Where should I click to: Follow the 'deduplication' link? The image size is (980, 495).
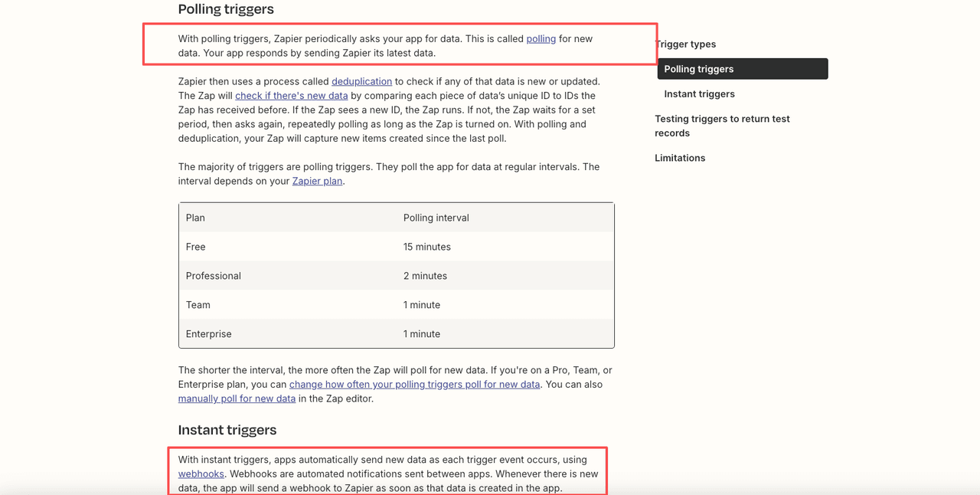[361, 81]
